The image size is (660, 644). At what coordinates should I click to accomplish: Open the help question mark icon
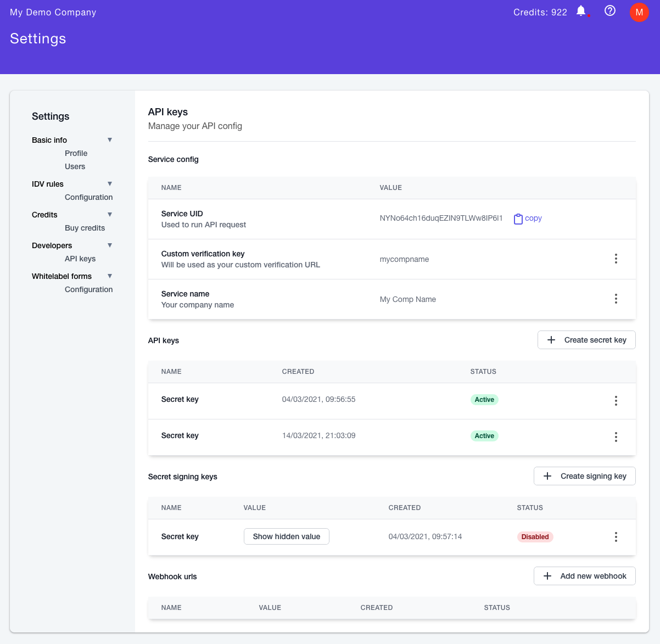609,11
